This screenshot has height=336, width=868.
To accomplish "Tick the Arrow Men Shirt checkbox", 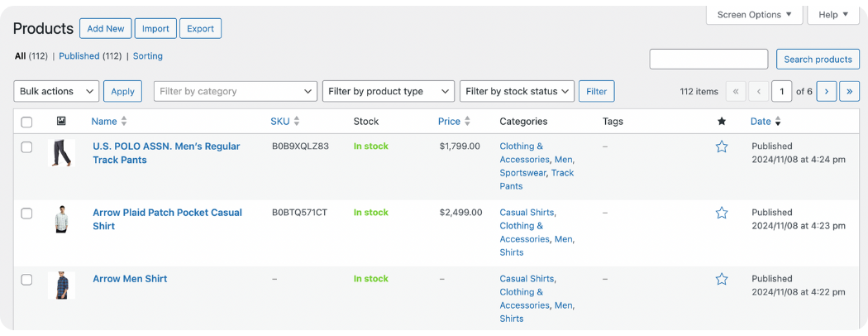I will pos(26,280).
